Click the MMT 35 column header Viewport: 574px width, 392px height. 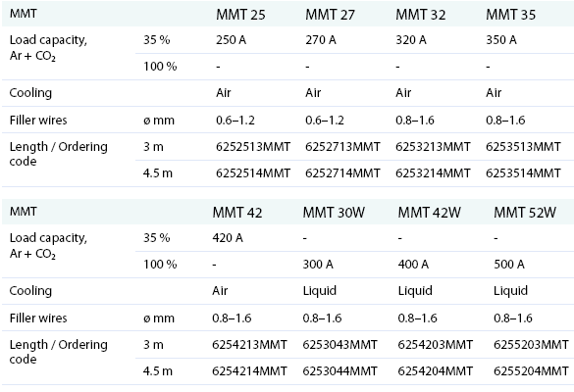click(510, 15)
